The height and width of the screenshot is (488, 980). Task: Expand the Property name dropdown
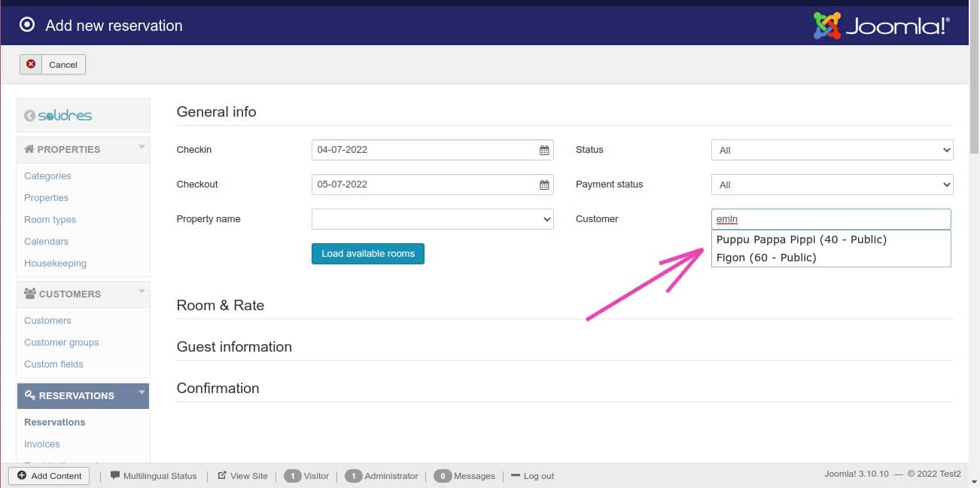pos(432,219)
